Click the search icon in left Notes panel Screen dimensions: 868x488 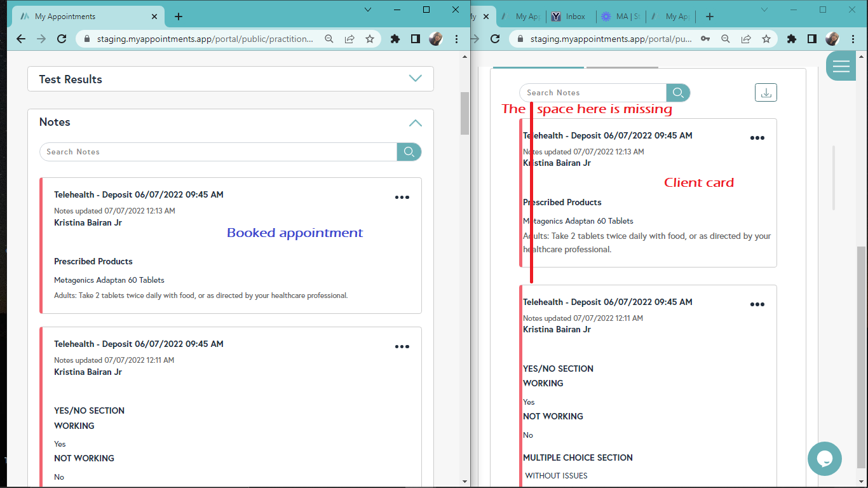point(409,152)
